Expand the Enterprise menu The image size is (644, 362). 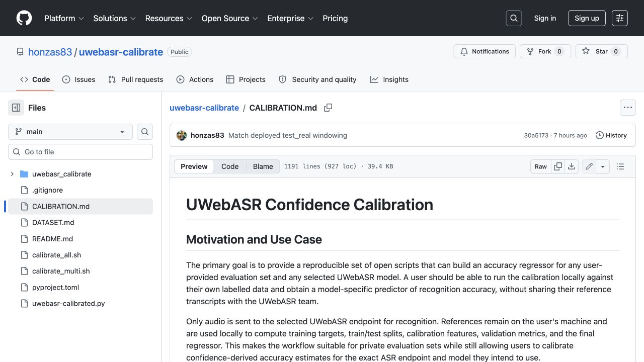(290, 18)
